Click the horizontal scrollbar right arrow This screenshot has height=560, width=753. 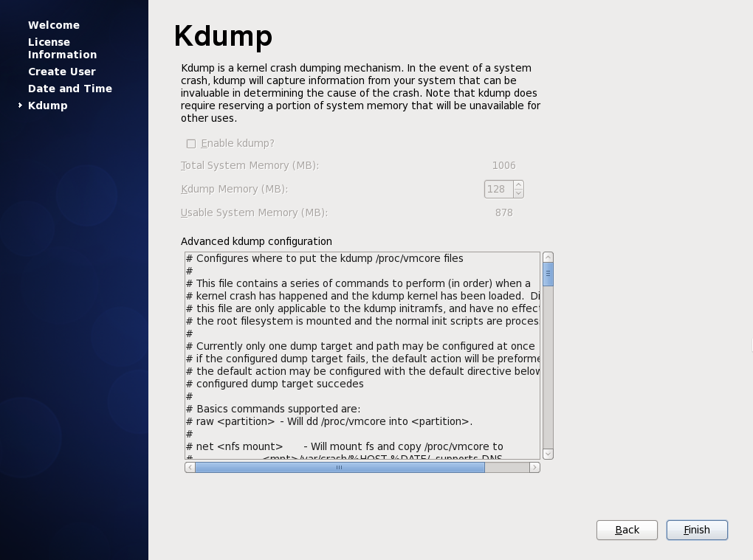pyautogui.click(x=535, y=467)
